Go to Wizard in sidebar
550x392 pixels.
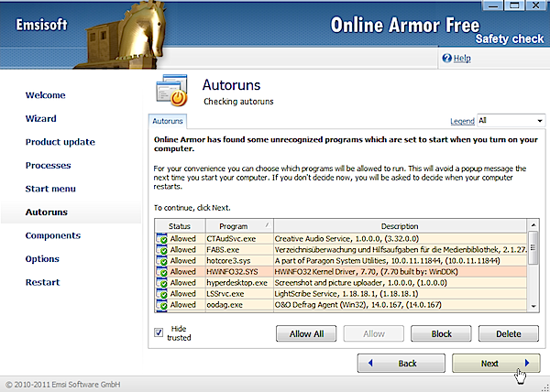[40, 118]
